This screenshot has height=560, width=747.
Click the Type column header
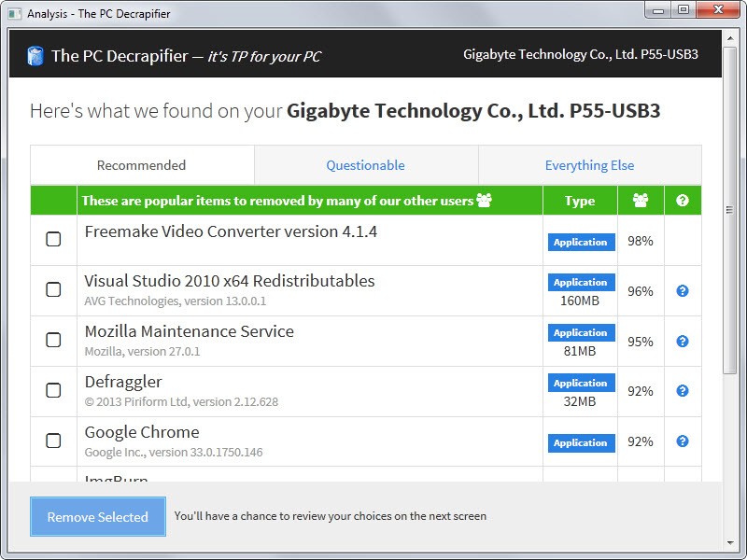580,201
